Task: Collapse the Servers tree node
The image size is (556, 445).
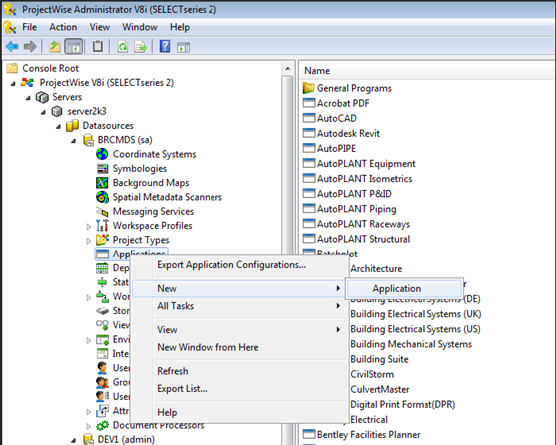Action: click(28, 98)
